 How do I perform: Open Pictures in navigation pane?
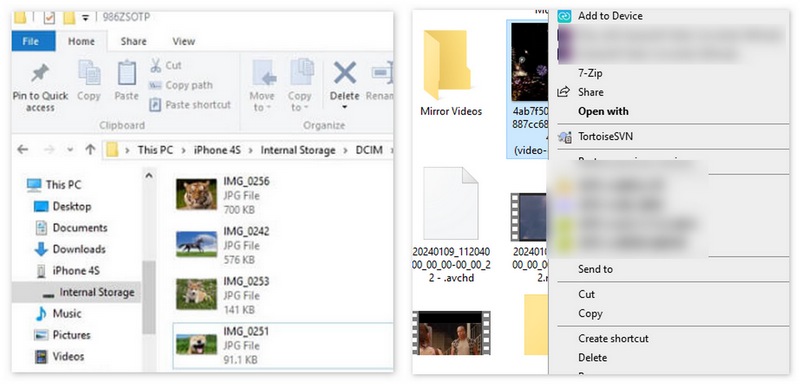coord(62,335)
